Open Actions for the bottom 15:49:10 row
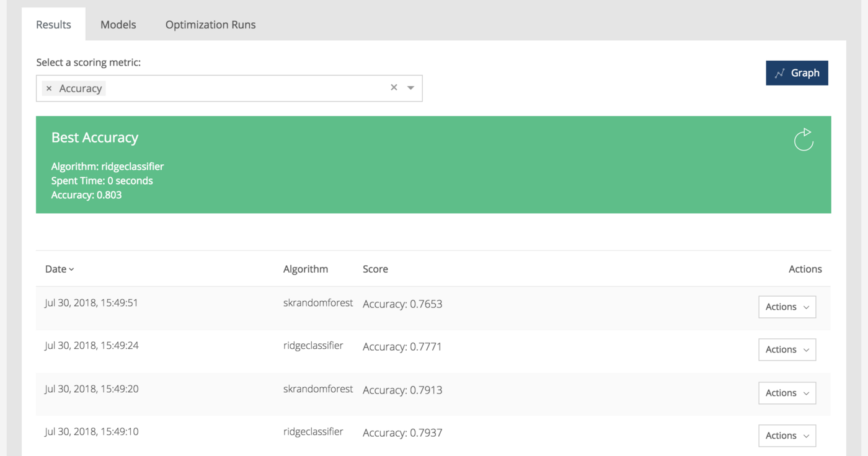Viewport: 868px width, 456px height. (787, 436)
